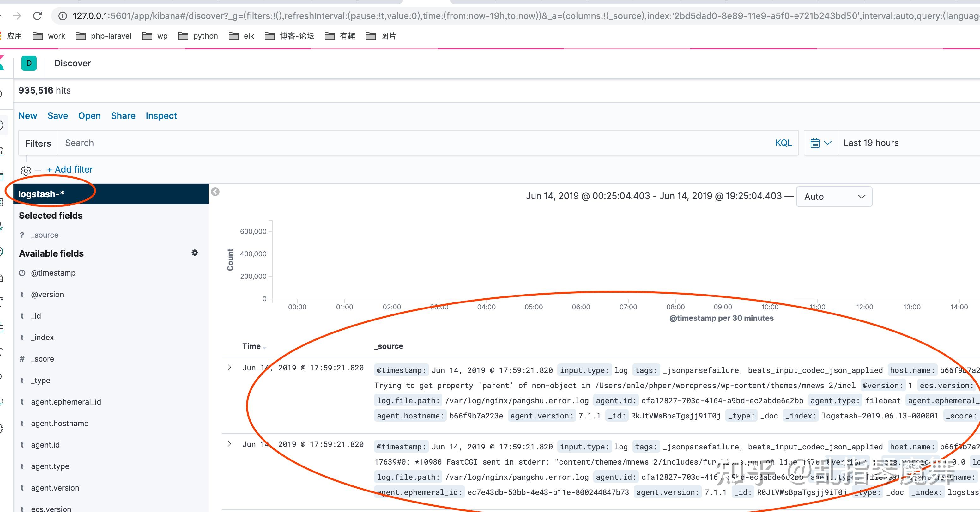
Task: Collapse the fields sidebar with the chevron circle
Action: coord(215,192)
